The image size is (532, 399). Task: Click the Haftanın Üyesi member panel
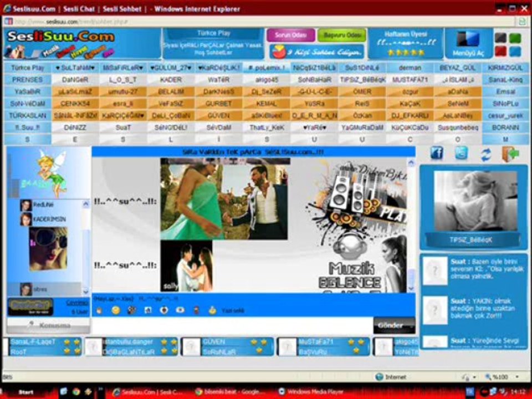tap(406, 43)
